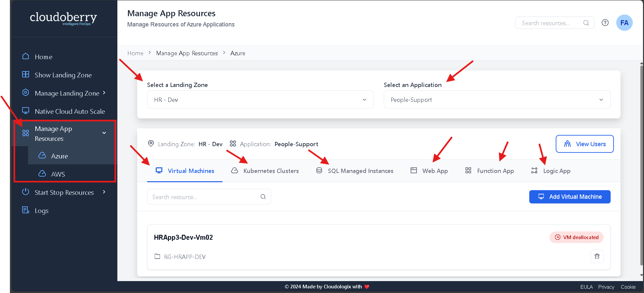The width and height of the screenshot is (644, 293).
Task: Click the SQL Managed Instances database icon
Action: pos(319,170)
